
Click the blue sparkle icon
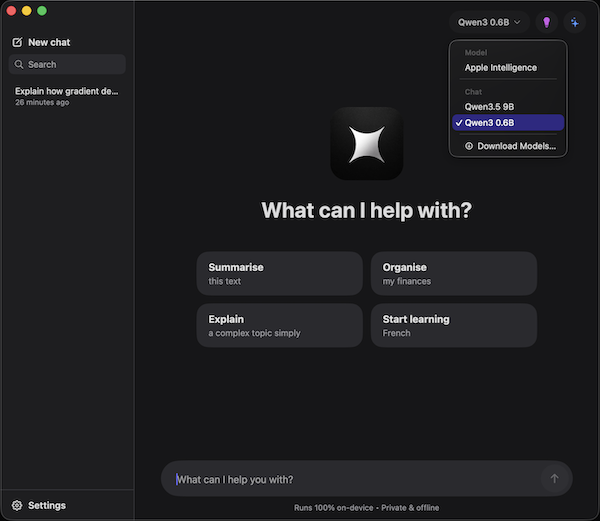coord(574,22)
